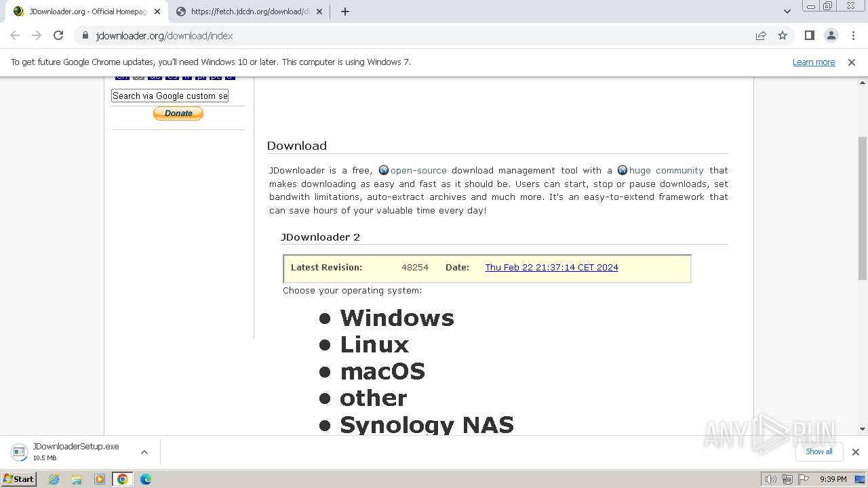
Task: Select the Chrome taskbar icon
Action: (x=123, y=479)
